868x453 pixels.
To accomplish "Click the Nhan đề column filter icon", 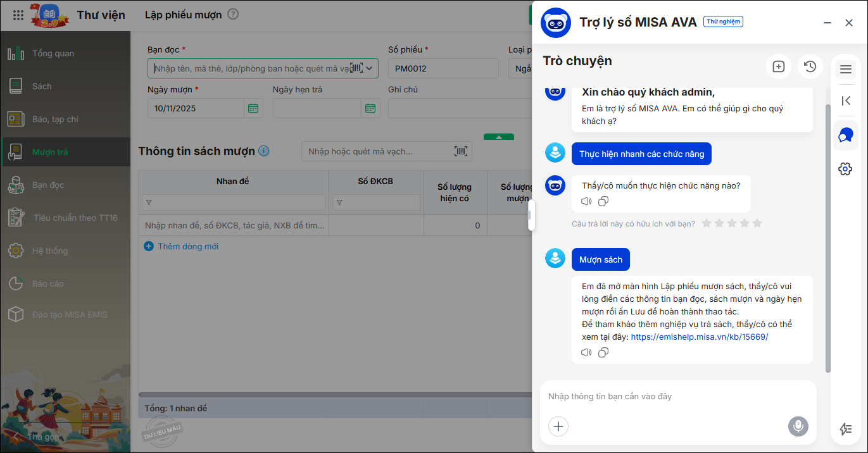I will [x=149, y=202].
